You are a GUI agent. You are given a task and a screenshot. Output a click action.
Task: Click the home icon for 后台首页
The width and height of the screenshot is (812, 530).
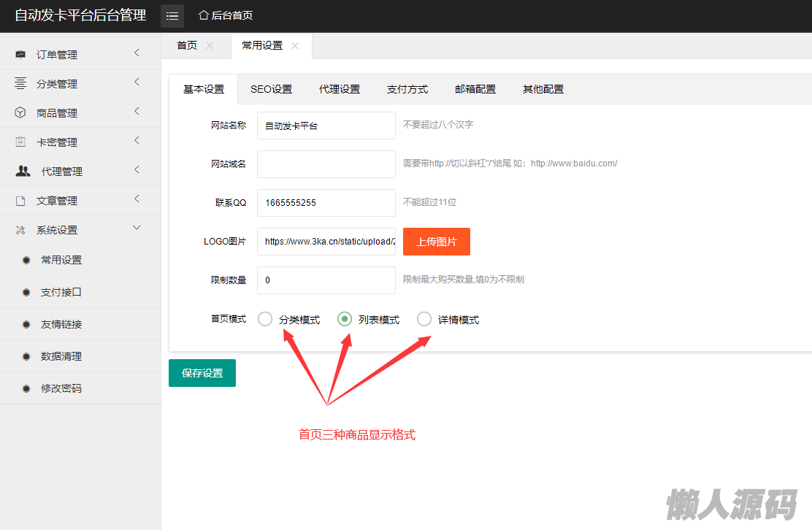tap(204, 15)
